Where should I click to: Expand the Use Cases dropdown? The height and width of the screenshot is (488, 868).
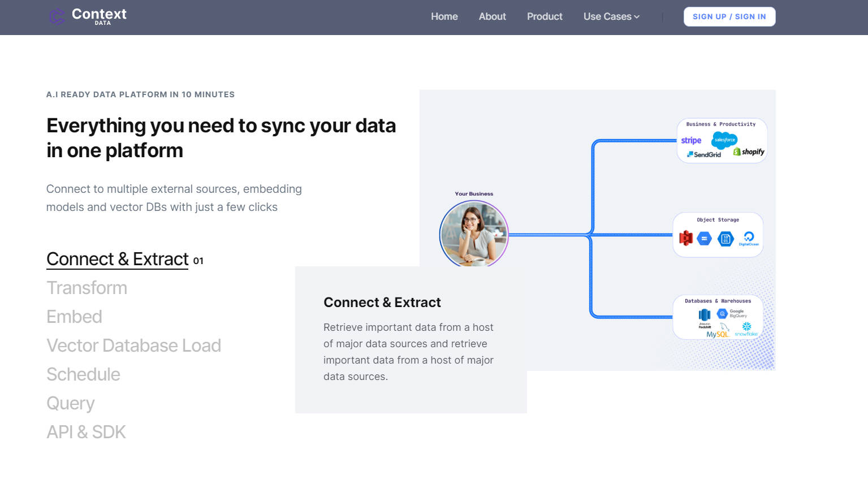coord(611,16)
